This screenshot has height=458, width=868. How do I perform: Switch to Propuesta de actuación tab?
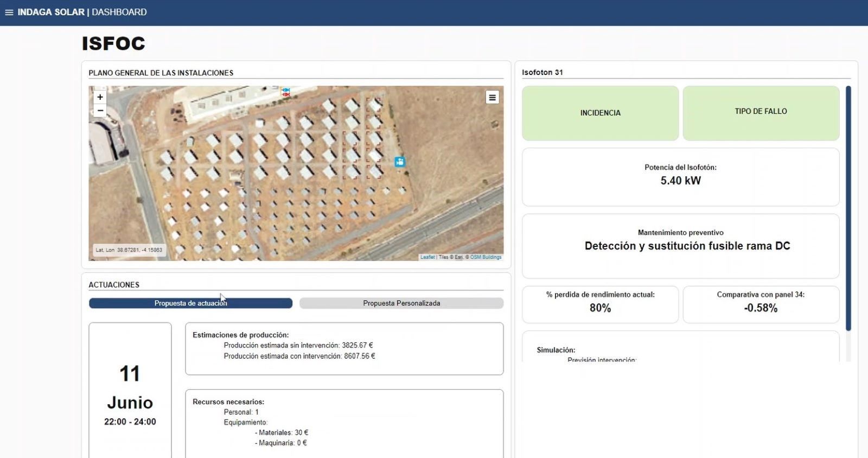[190, 303]
